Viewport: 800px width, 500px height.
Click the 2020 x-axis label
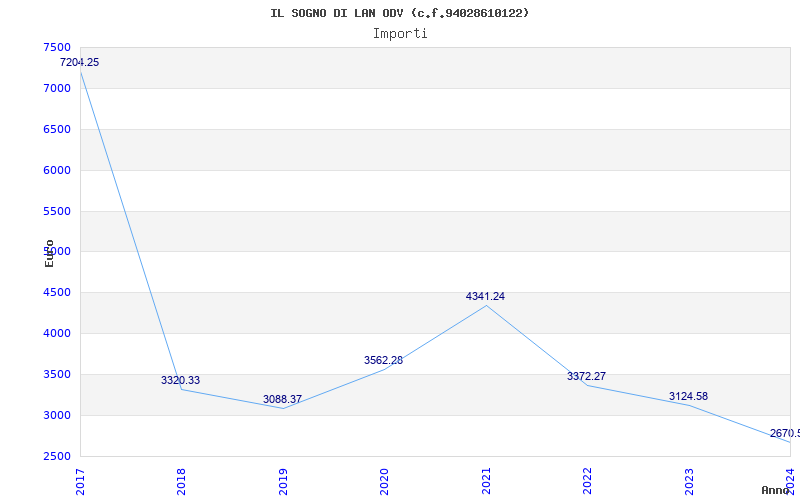click(x=384, y=481)
